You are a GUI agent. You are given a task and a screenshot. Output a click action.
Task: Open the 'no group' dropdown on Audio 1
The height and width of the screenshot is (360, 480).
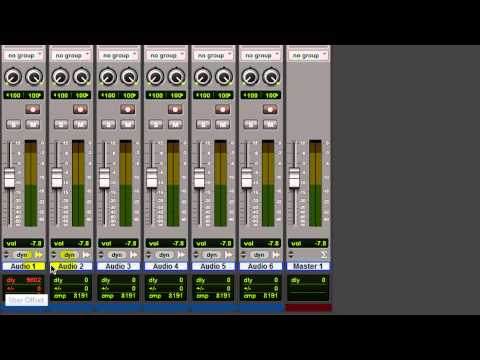23,55
